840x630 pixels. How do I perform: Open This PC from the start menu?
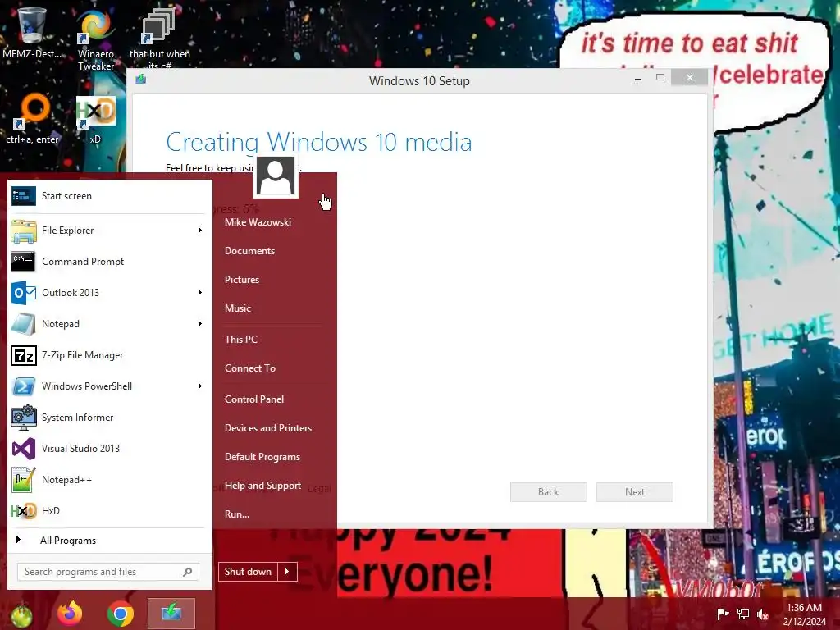[241, 340]
